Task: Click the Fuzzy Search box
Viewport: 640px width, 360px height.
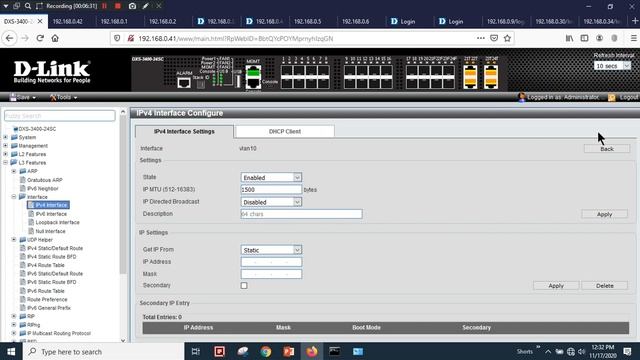Action: pos(60,116)
